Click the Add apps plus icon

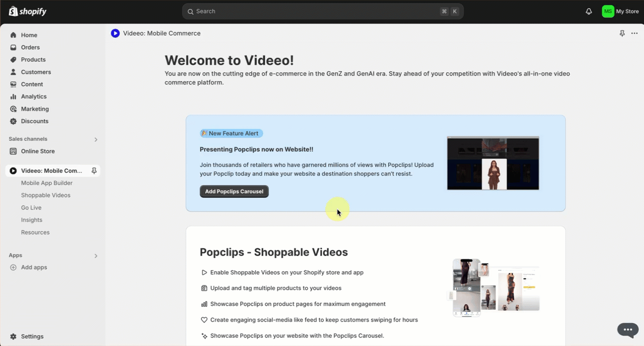pyautogui.click(x=13, y=267)
